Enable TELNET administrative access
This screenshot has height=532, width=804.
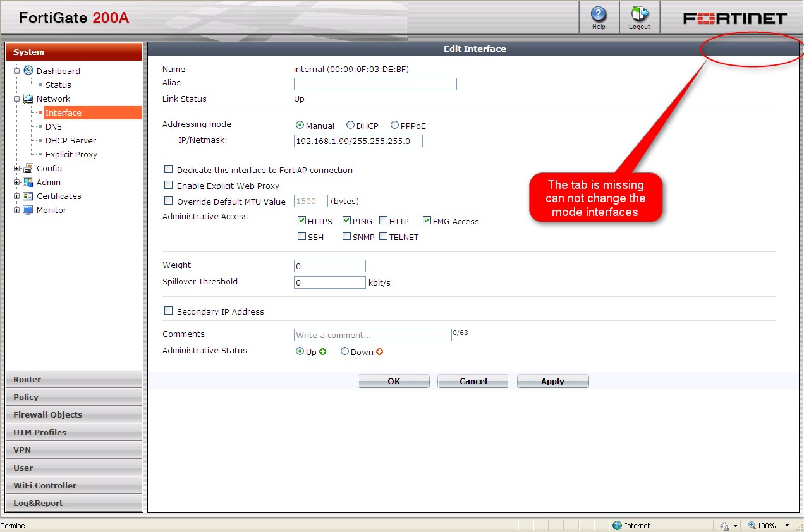[x=384, y=236]
